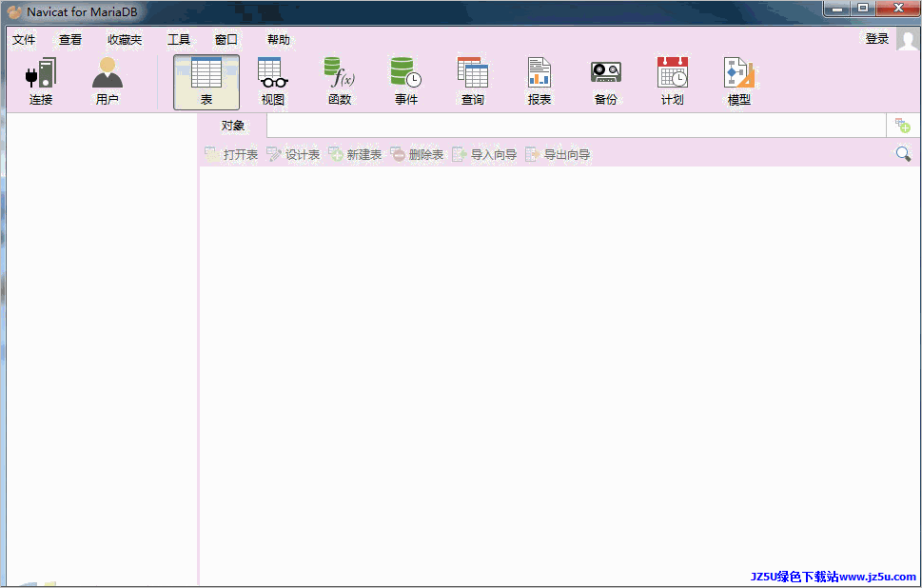922x588 pixels.
Task: Close the Navicat for MariaDB window
Action: click(898, 9)
